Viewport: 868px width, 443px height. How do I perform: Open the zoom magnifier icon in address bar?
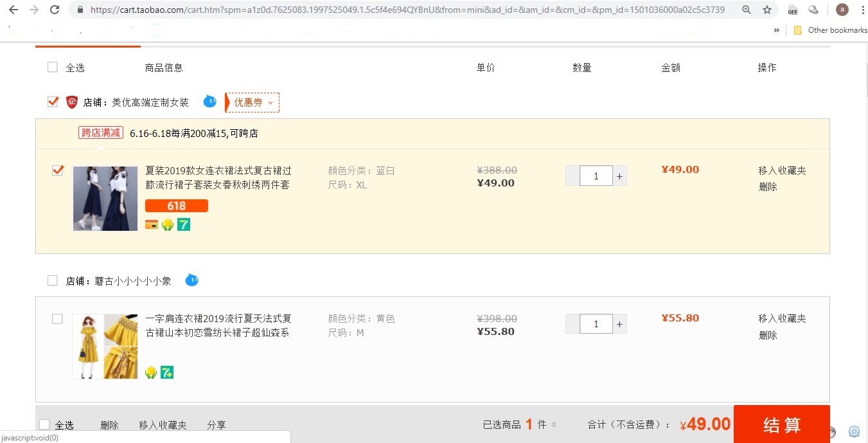coord(746,10)
